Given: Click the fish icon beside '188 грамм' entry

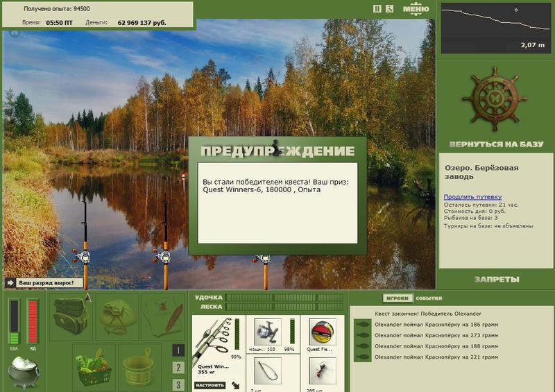Looking at the screenshot, I should (x=362, y=346).
